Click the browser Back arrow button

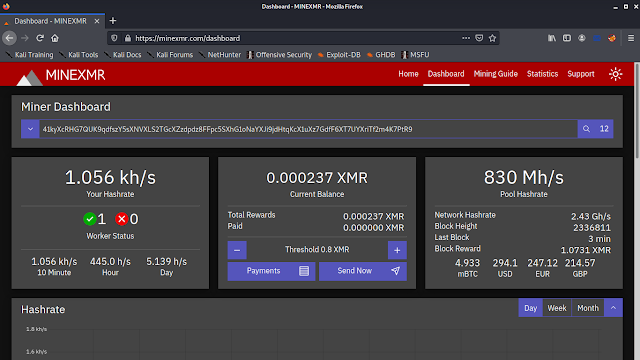coord(9,38)
